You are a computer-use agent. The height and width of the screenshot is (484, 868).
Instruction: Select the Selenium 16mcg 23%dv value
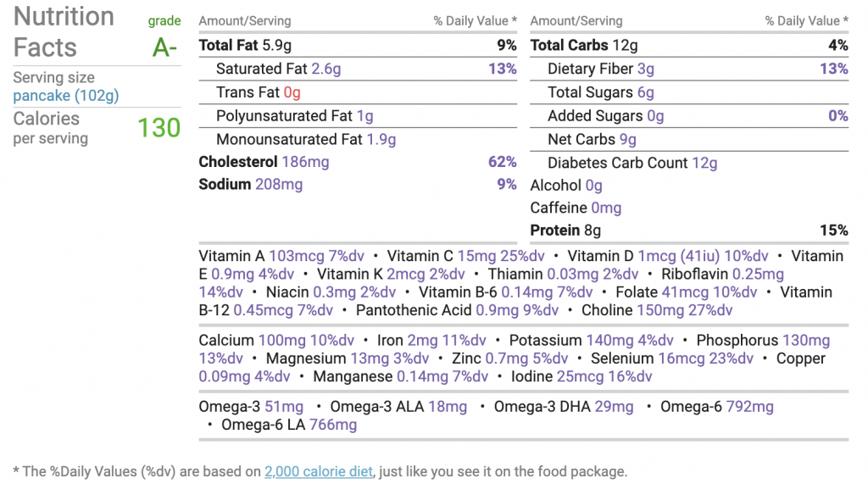pos(706,359)
